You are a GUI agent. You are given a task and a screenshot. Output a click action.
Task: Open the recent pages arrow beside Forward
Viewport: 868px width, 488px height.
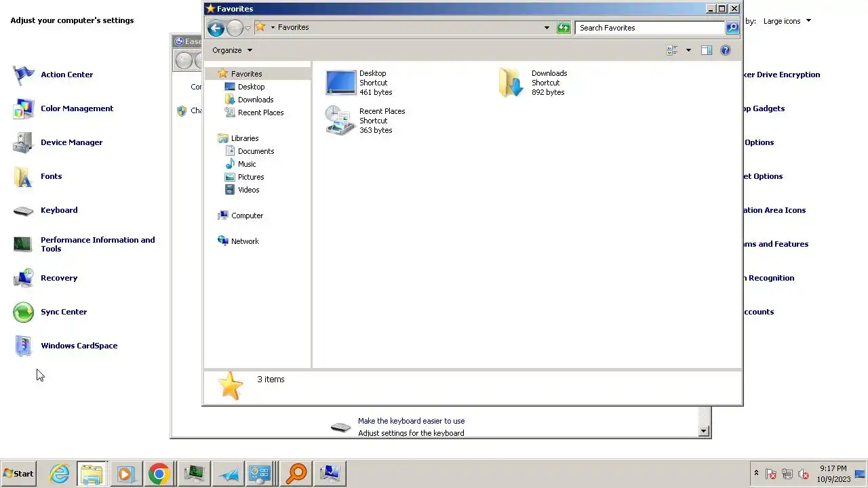pos(248,28)
